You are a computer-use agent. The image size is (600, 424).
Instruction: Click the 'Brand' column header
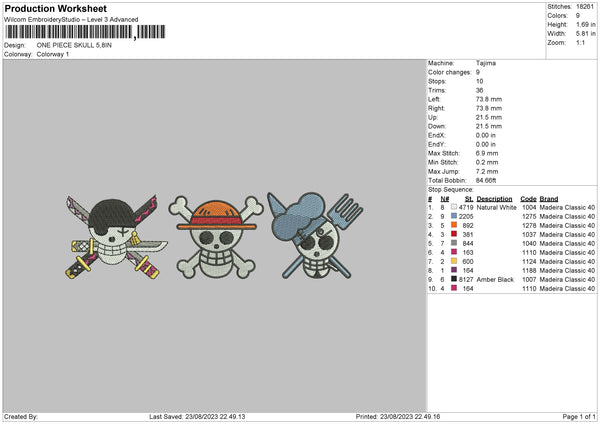549,199
